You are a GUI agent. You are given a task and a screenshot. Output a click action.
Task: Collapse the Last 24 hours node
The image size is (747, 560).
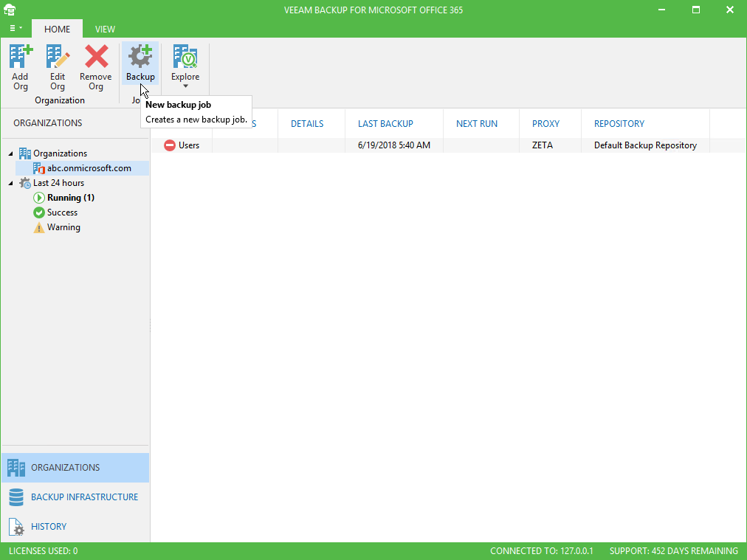(10, 183)
